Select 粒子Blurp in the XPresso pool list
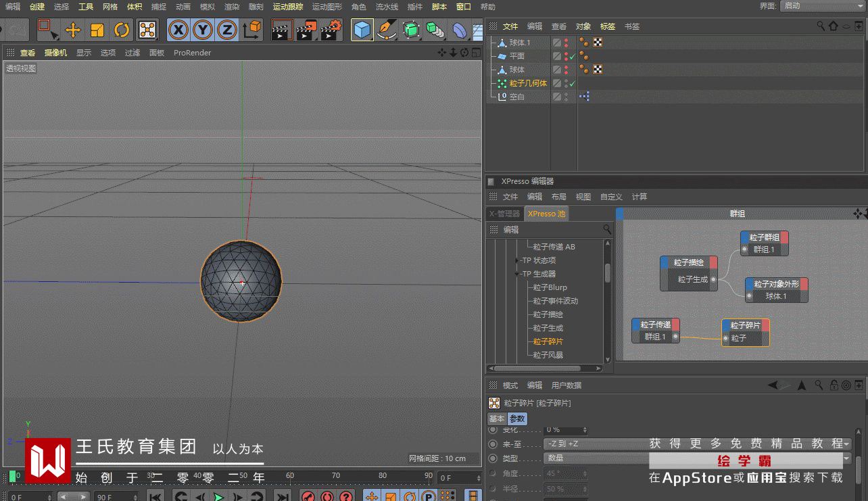 click(550, 287)
